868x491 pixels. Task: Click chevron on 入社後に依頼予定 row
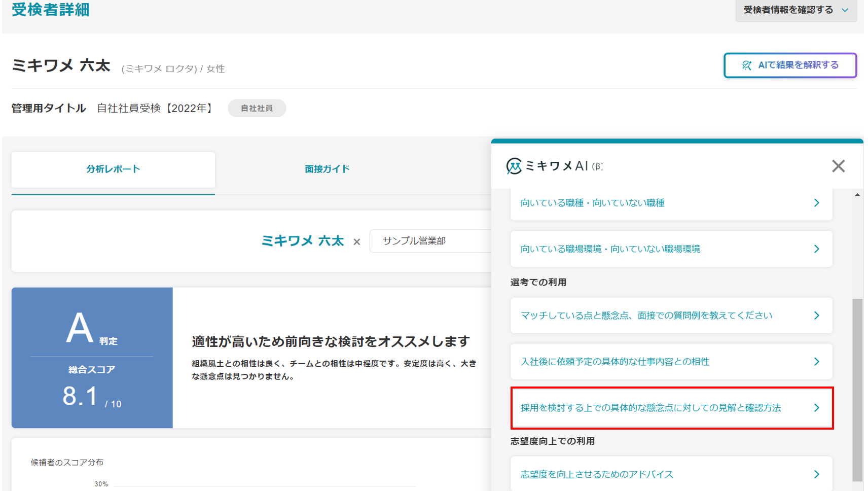pyautogui.click(x=816, y=362)
